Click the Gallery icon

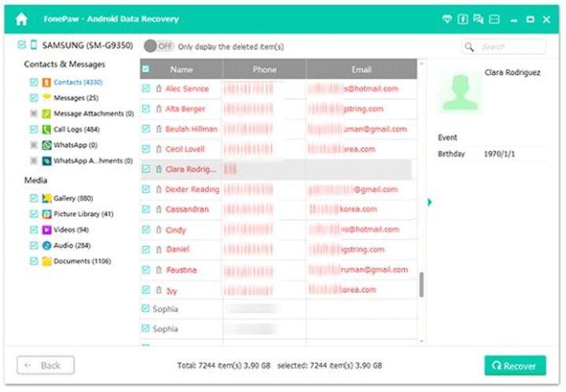[x=46, y=198]
